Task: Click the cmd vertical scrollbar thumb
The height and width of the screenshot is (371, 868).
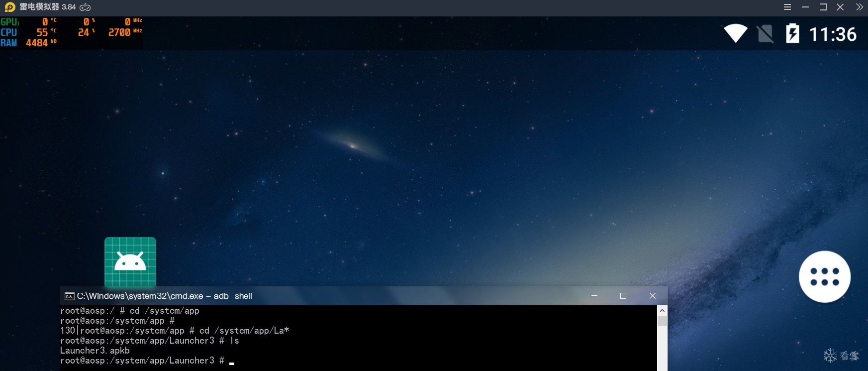Action: point(662,321)
